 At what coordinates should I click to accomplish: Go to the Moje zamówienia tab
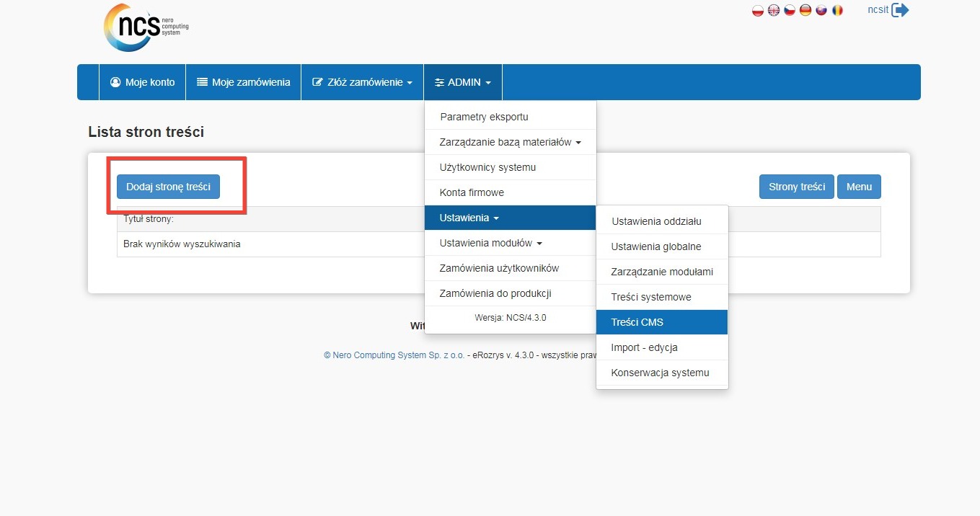click(243, 82)
